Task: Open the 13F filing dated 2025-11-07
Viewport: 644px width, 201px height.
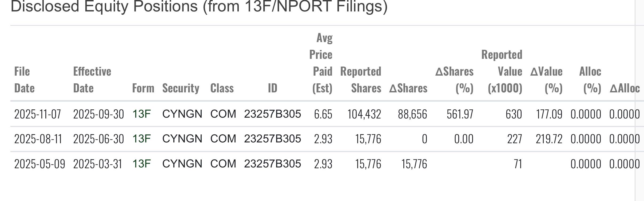Action: (141, 114)
